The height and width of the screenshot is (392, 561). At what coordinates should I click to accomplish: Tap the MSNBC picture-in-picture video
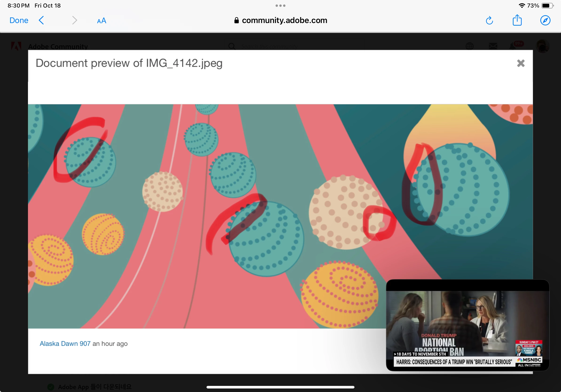point(467,325)
